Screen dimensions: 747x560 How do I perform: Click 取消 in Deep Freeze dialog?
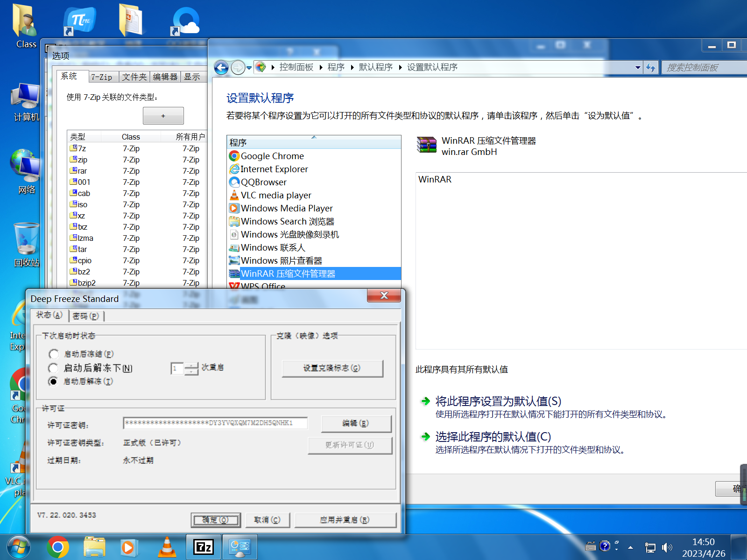(x=268, y=520)
